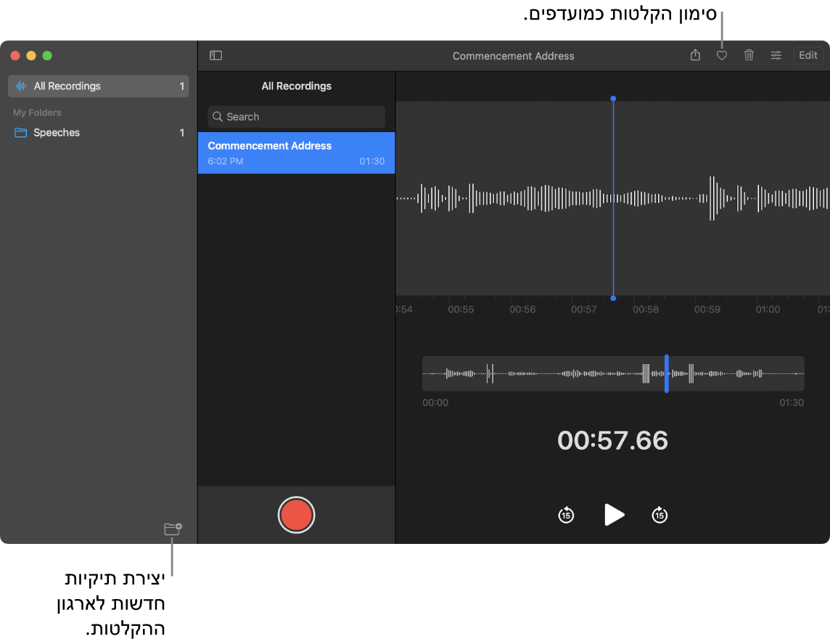Skip forward 15 seconds

[659, 515]
